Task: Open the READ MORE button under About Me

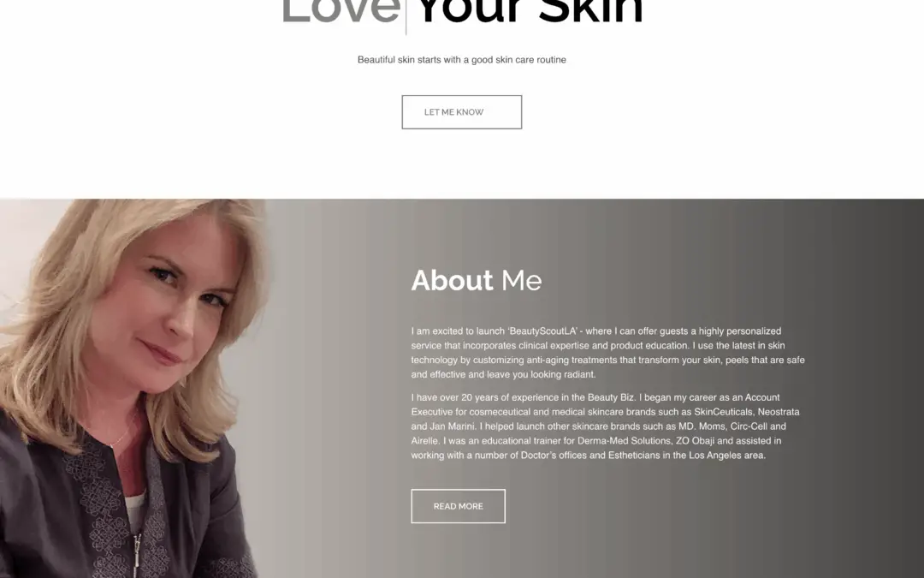Action: (458, 506)
